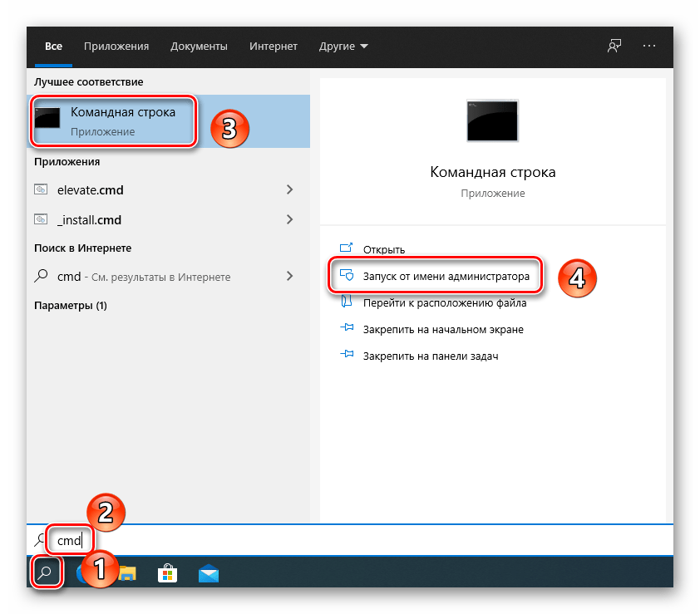The image size is (700, 614).
Task: Click the search input field containing cmd
Action: [x=333, y=541]
